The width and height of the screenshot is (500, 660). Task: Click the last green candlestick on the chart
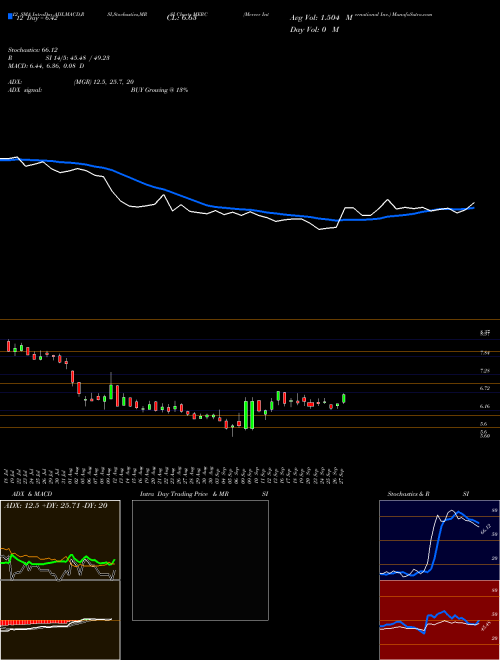(344, 399)
